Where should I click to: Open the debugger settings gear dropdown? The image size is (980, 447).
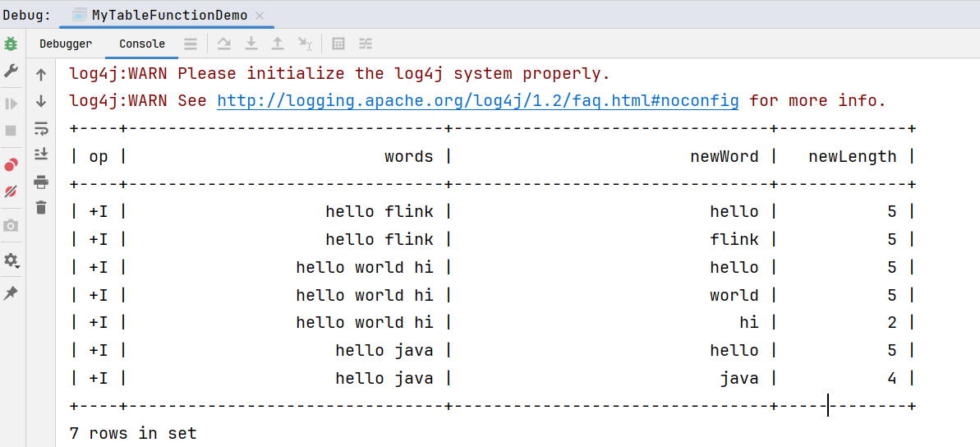pos(11,260)
